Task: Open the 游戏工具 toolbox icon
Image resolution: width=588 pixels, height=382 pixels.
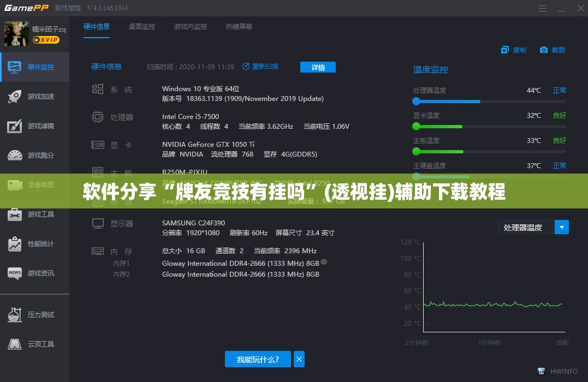Action: coord(15,214)
